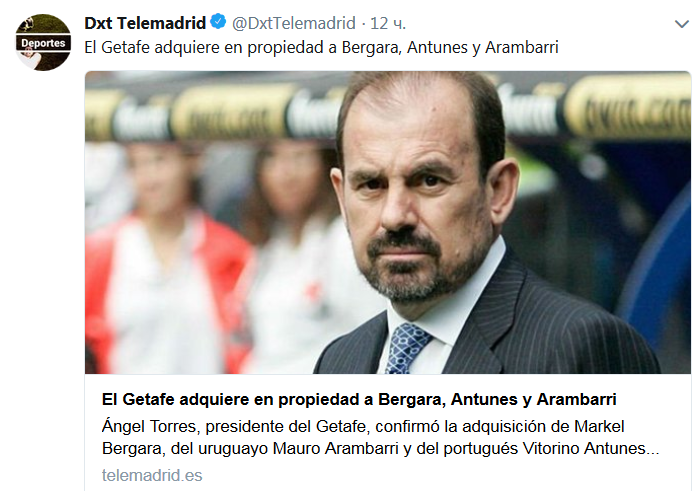Viewport: 696px width, 491px height.
Task: Open the @DxtTelemadrid handle link
Action: (x=294, y=23)
